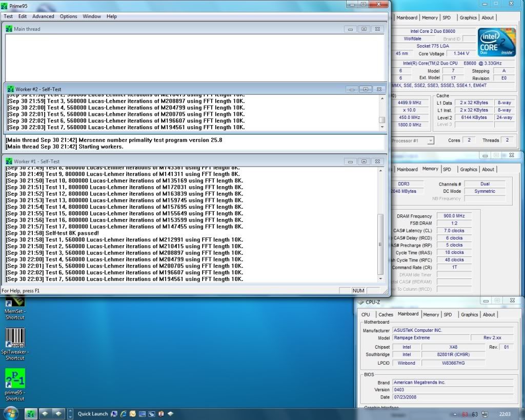Open Graphics tab in top CPU-Z window
The height and width of the screenshot is (420, 525).
click(x=468, y=18)
